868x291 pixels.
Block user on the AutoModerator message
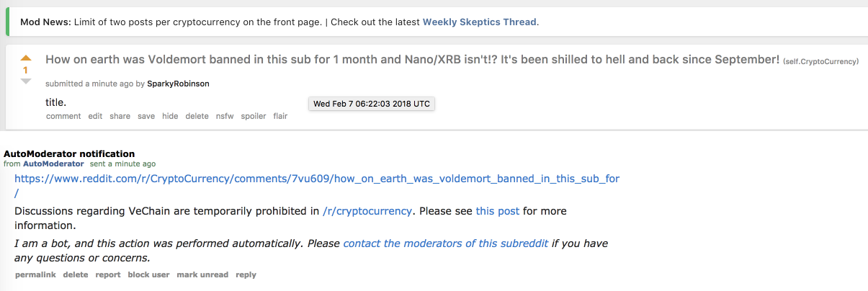tap(148, 274)
